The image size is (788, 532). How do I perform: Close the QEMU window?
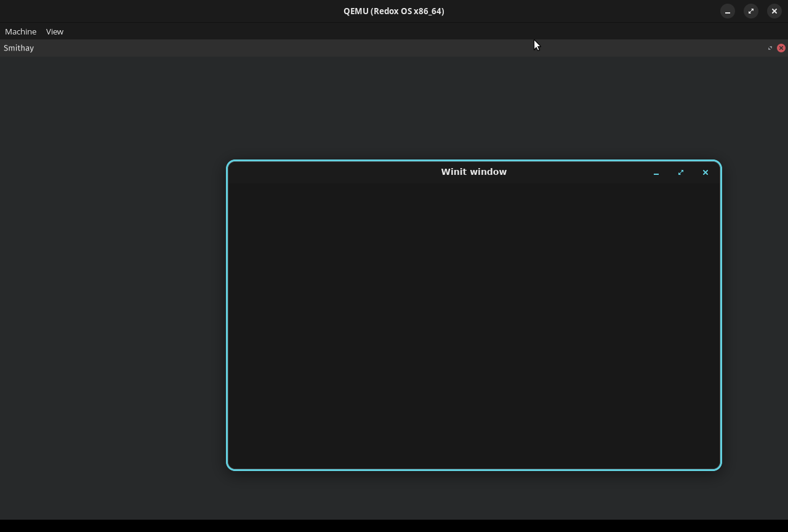(774, 11)
